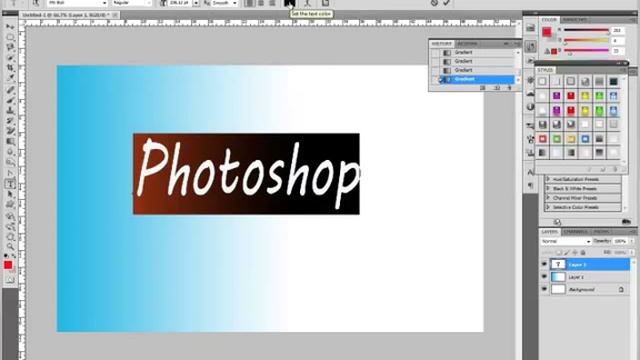
Task: Click the red foreground color swatch in toolbox
Action: (x=8, y=265)
